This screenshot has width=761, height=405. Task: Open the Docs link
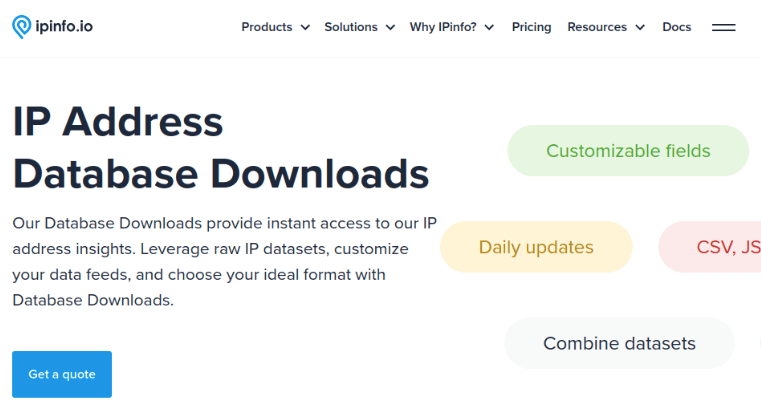[677, 27]
